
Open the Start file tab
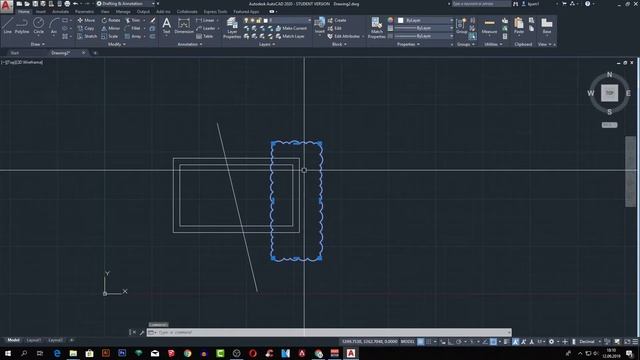pos(15,53)
